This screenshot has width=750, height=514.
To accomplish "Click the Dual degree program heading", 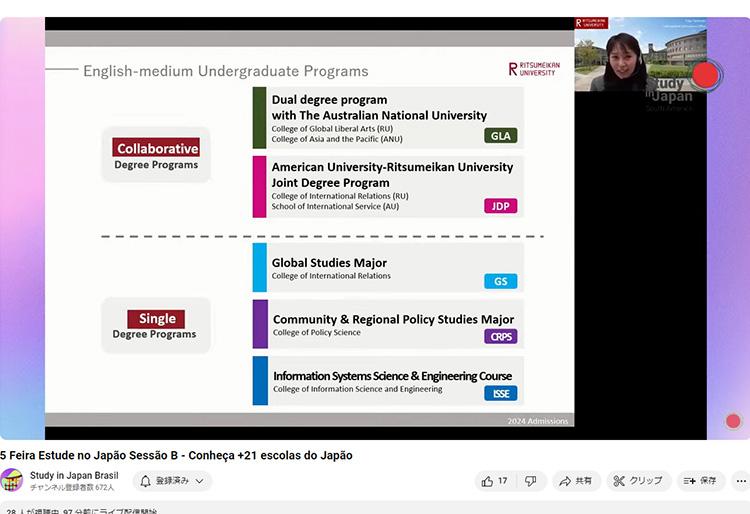I will [x=379, y=108].
